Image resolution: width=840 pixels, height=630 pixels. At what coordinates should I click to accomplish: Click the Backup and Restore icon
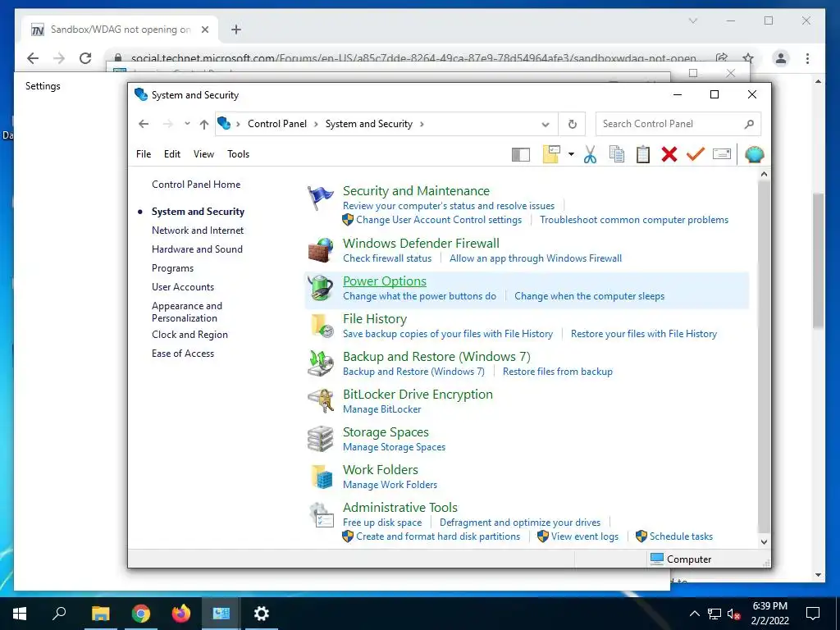[321, 363]
